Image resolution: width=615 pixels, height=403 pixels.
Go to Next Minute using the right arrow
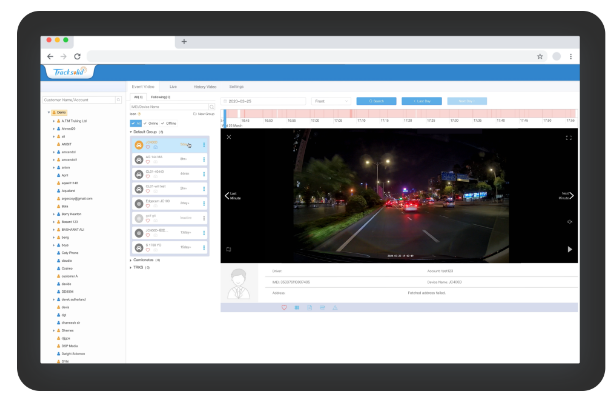click(x=570, y=196)
